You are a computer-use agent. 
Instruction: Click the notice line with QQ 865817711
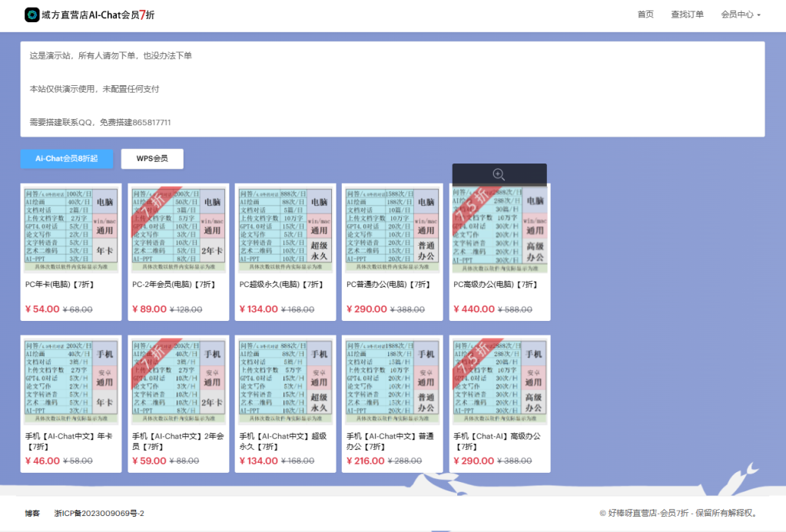[x=100, y=123]
